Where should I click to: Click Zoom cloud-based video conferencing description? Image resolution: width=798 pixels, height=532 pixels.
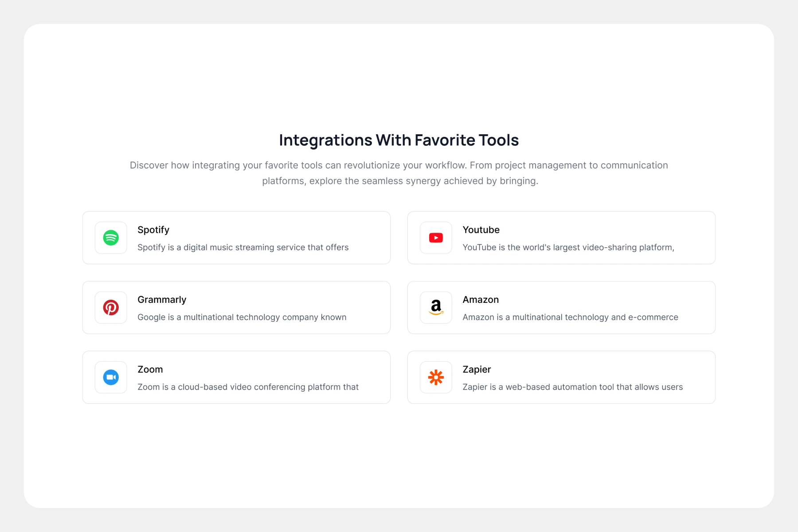click(248, 387)
